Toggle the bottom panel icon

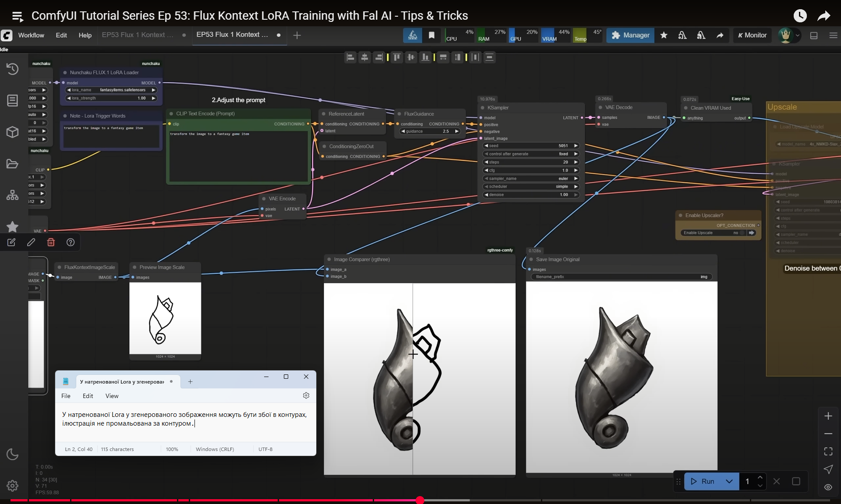click(814, 35)
